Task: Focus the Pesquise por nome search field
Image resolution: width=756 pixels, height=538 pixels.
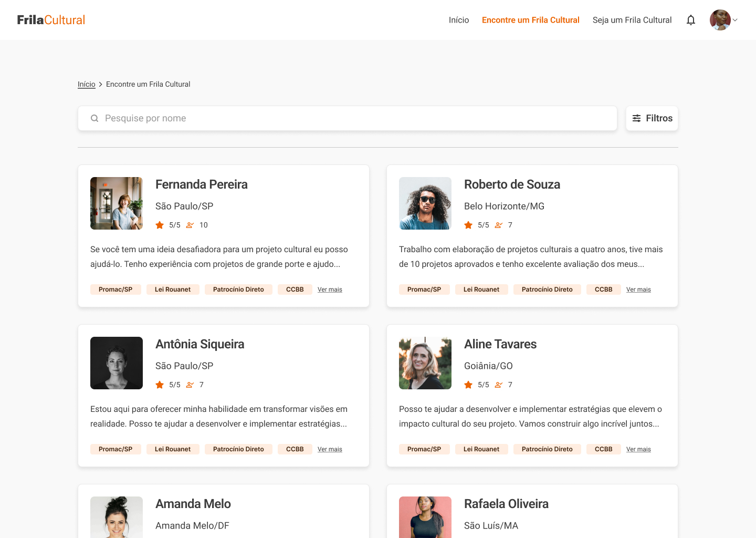Action: (x=348, y=118)
